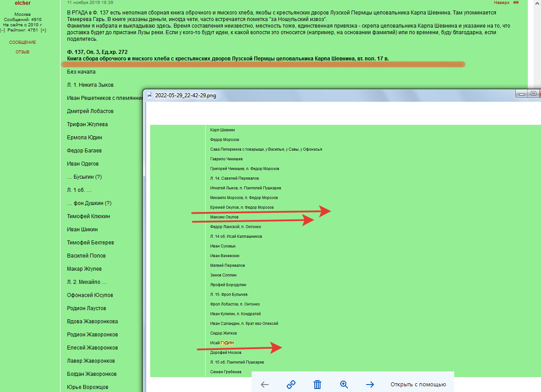Screen dimensions: 541x392
Task: Click the СООБЩЕНИЕ link
Action: (x=22, y=42)
